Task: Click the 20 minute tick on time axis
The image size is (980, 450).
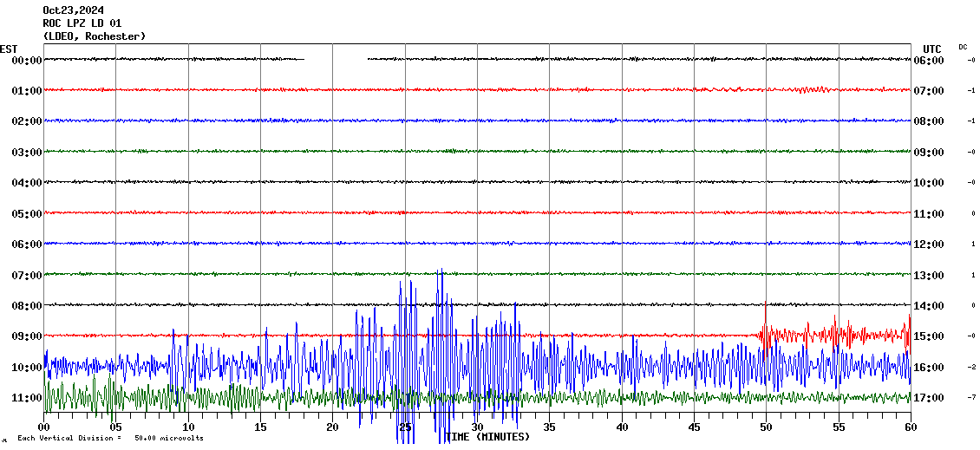Action: pyautogui.click(x=332, y=427)
